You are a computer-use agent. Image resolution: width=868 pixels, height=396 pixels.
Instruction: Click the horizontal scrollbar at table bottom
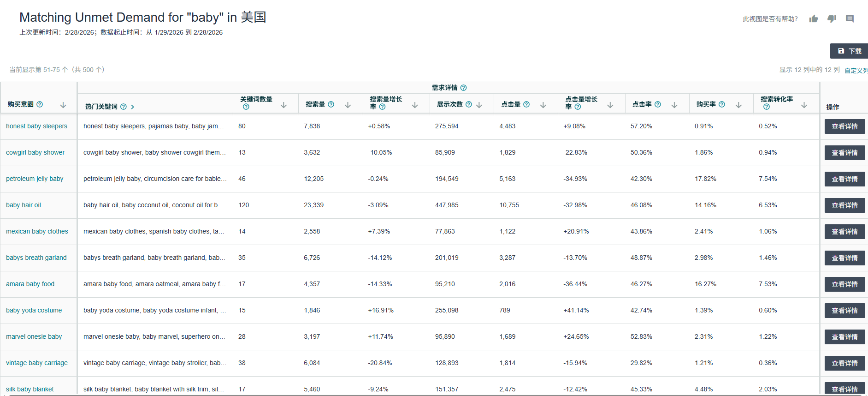coord(433,395)
